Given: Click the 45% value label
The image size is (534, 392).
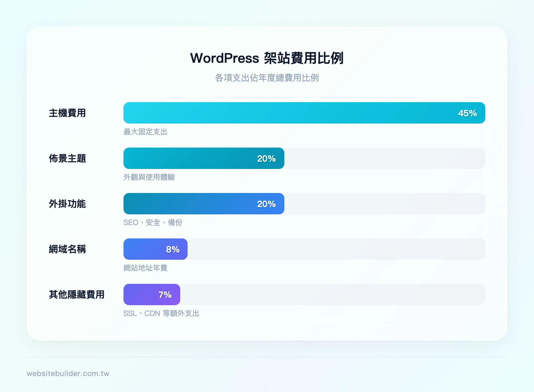Looking at the screenshot, I should (467, 113).
